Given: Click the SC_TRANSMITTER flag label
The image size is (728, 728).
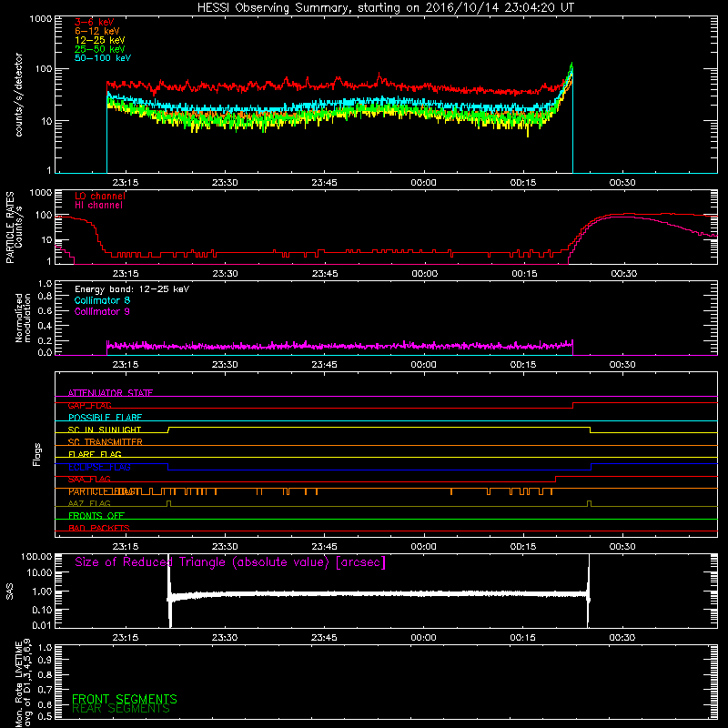Looking at the screenshot, I should point(106,442).
